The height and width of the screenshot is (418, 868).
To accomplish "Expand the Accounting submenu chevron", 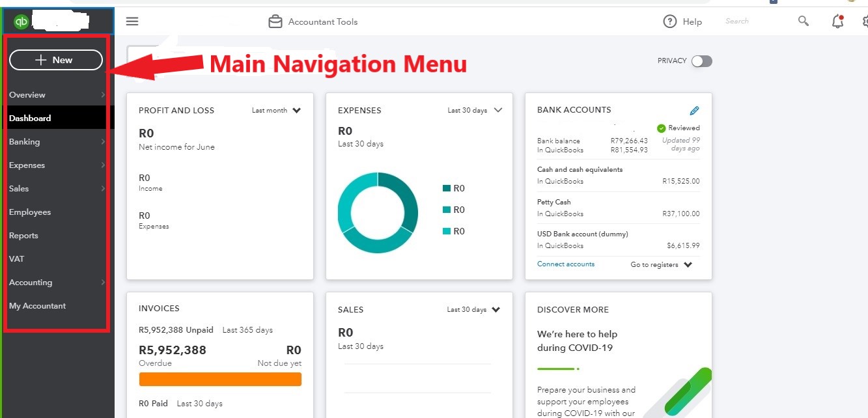I will pyautogui.click(x=103, y=283).
